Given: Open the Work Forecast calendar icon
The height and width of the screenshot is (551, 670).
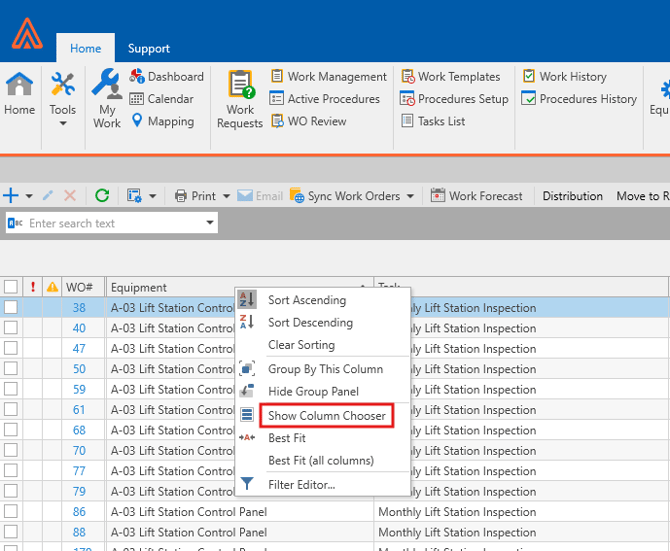Looking at the screenshot, I should (438, 196).
